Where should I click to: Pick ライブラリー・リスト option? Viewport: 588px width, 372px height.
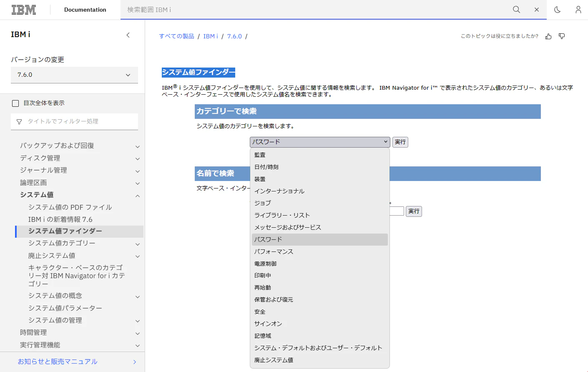pos(320,215)
